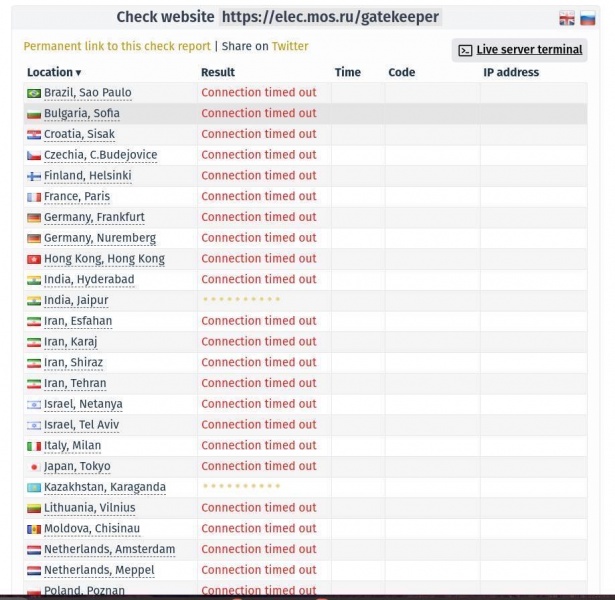Click the Italy, Milan location link

[x=72, y=446]
